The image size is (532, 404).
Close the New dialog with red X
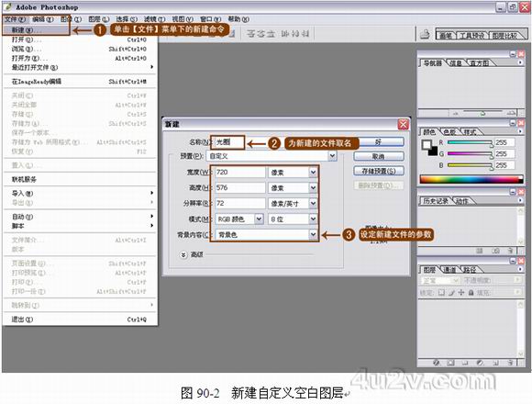tap(403, 124)
